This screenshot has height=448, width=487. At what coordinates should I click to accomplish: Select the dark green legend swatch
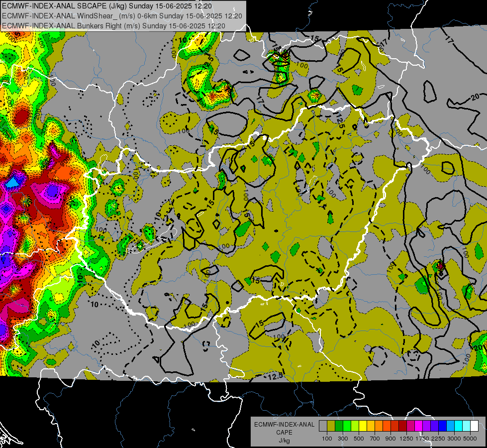pos(339,426)
